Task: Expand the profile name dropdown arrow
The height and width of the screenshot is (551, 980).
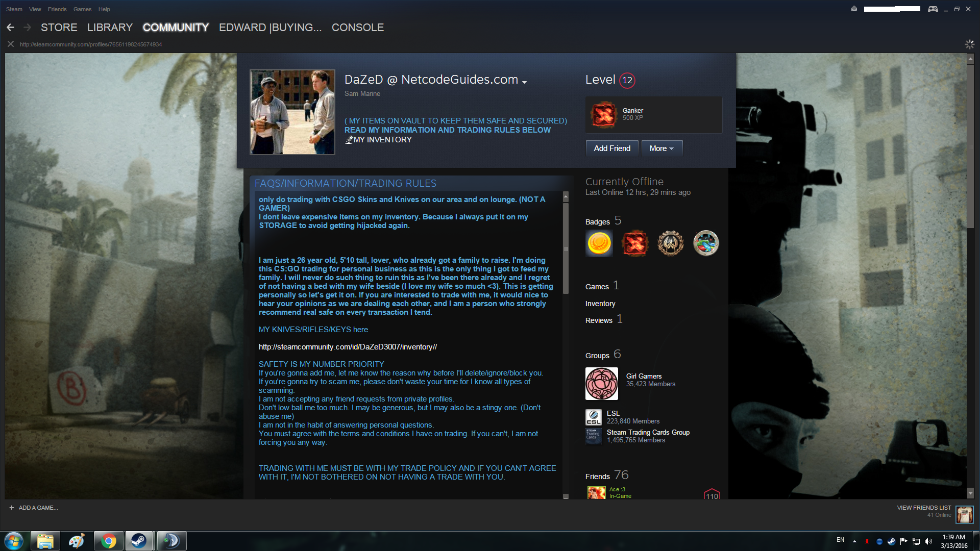Action: 524,82
